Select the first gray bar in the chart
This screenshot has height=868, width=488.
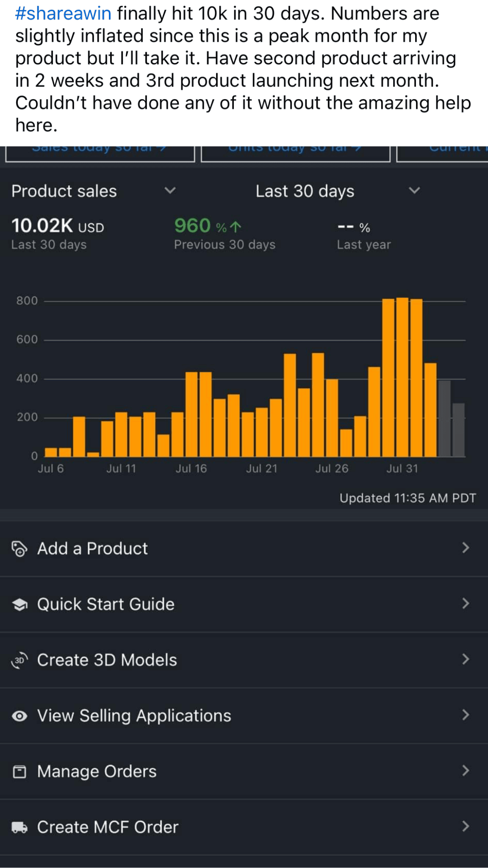pos(444,419)
